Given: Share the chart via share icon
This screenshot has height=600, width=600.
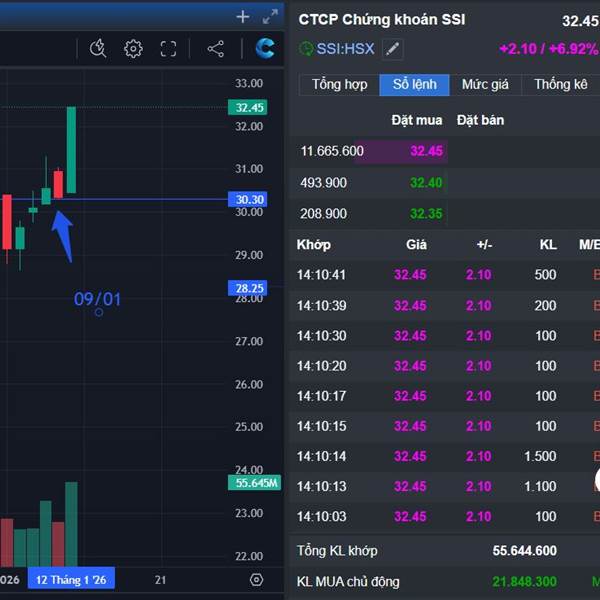Looking at the screenshot, I should [x=215, y=49].
